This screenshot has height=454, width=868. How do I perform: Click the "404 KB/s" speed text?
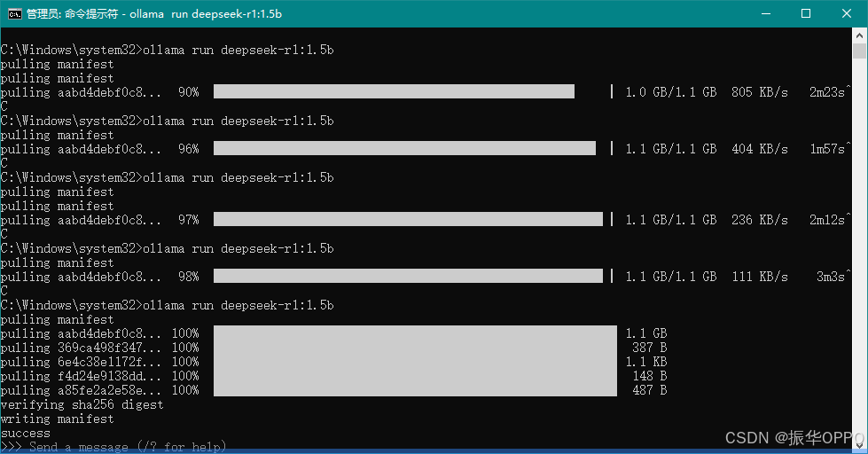pos(760,148)
